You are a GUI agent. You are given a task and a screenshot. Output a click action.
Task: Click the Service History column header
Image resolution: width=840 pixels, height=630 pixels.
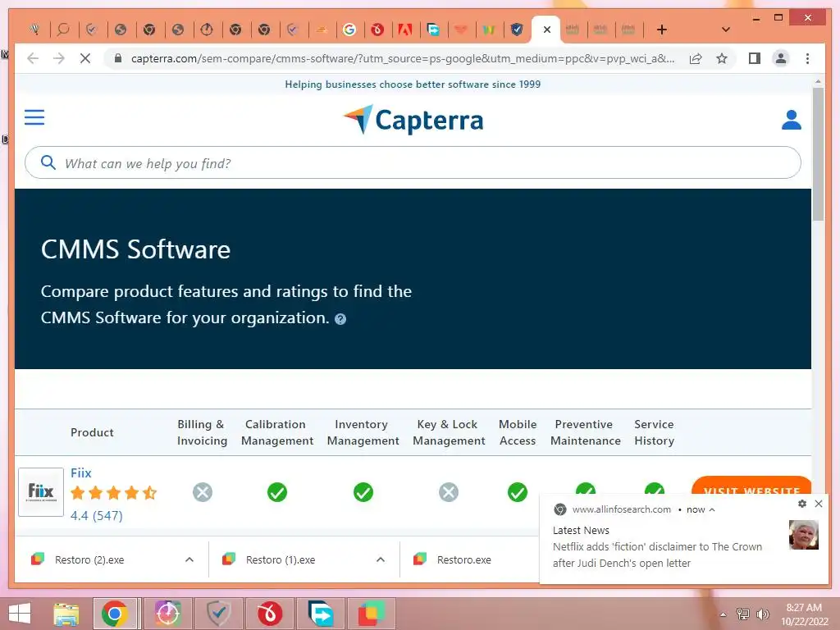pyautogui.click(x=654, y=432)
